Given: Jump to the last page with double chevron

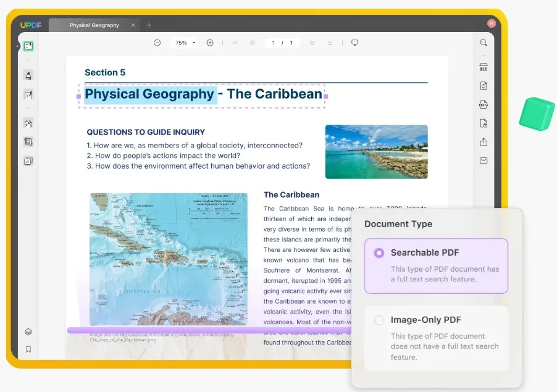Looking at the screenshot, I should click(312, 43).
